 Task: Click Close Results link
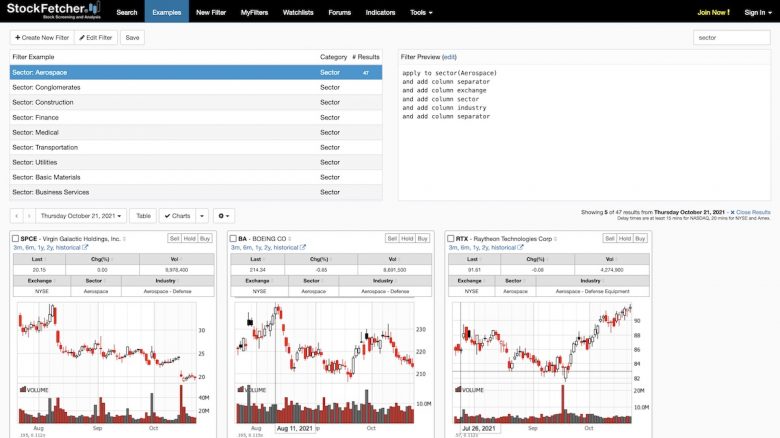click(753, 212)
